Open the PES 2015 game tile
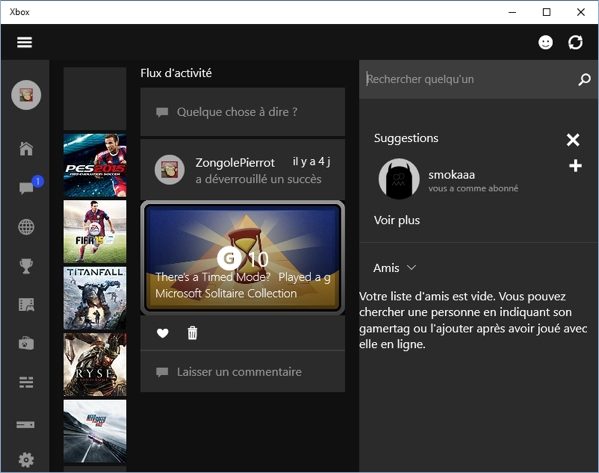The image size is (599, 473). [x=95, y=165]
